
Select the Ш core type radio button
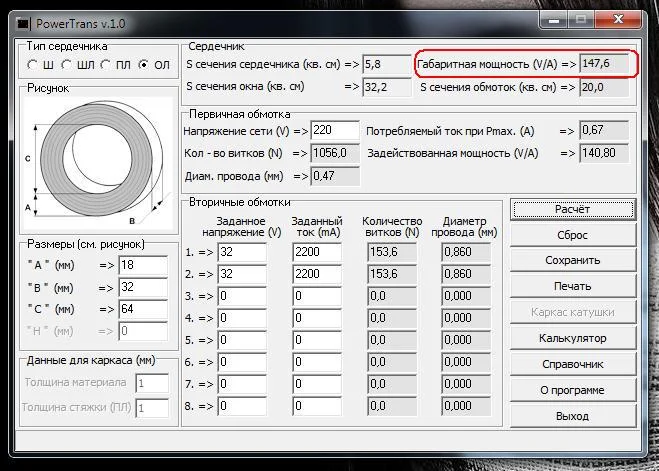32,65
